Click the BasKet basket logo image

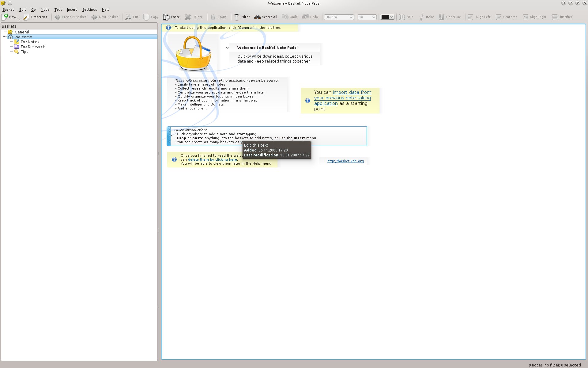(x=193, y=53)
